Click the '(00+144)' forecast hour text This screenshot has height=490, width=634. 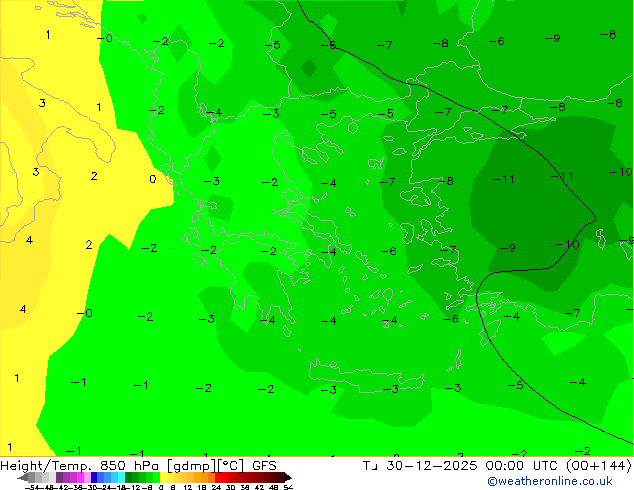[x=601, y=466]
